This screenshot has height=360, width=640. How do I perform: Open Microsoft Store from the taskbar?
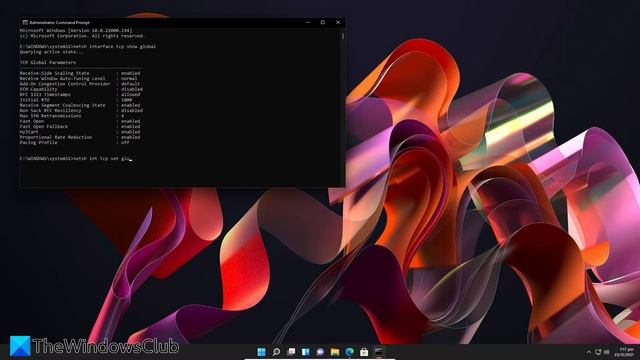coord(364,351)
